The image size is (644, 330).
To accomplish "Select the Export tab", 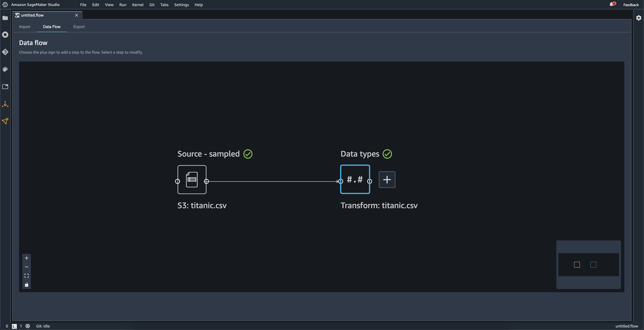I will coord(79,26).
